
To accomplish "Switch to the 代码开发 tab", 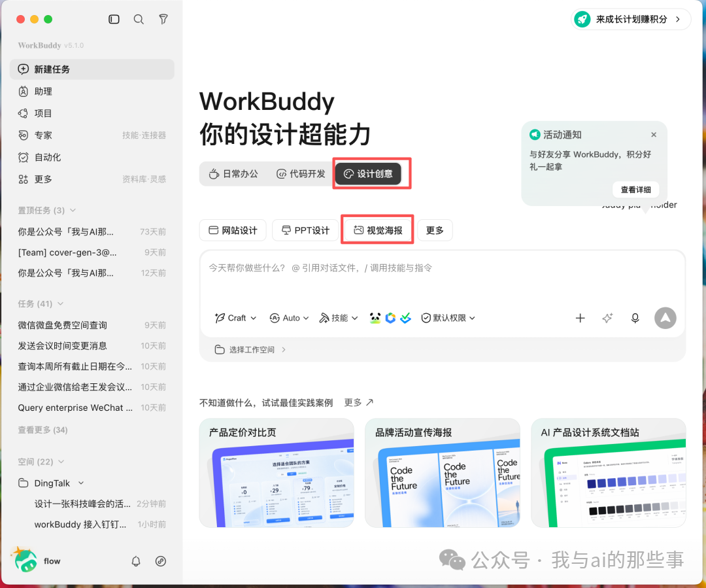I will pos(301,174).
